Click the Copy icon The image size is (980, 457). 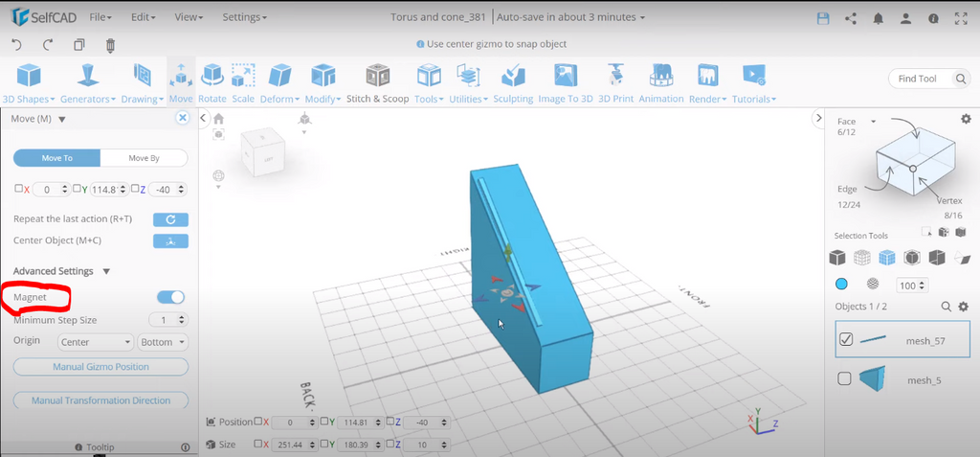79,44
